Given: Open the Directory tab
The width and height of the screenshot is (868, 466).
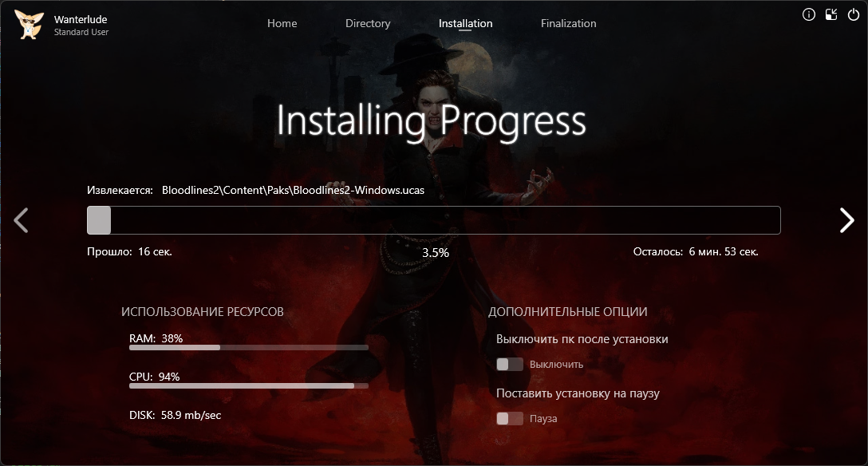Looking at the screenshot, I should coord(368,24).
